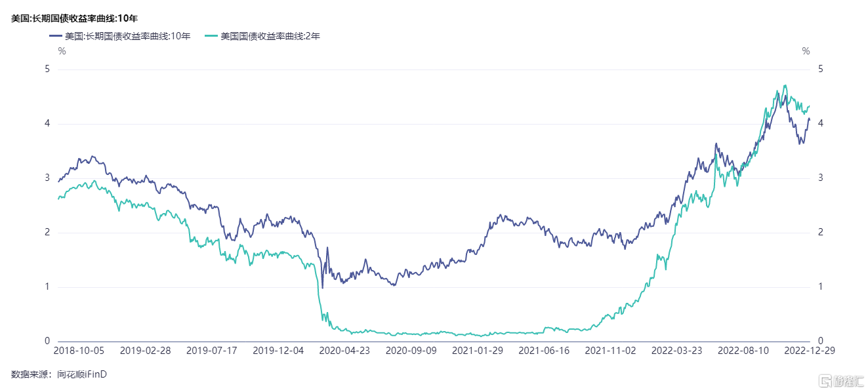Select the 2022-03-23 date axis label

coord(676,351)
